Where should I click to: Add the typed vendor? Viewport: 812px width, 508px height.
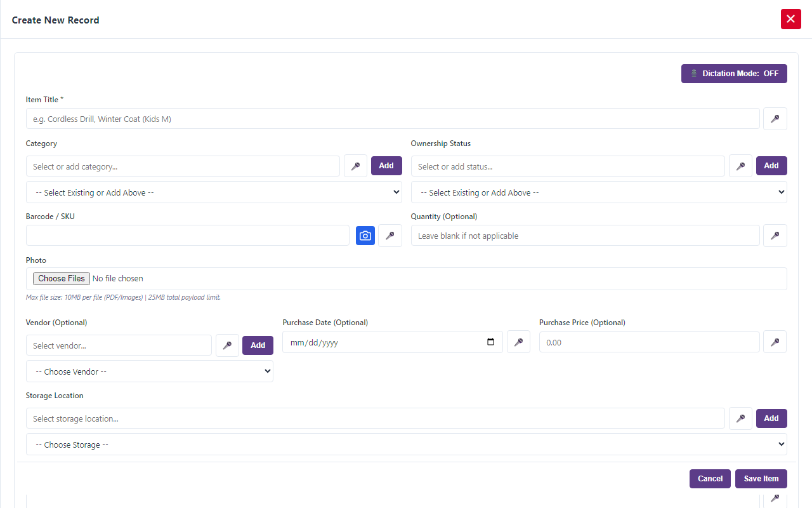click(x=258, y=345)
